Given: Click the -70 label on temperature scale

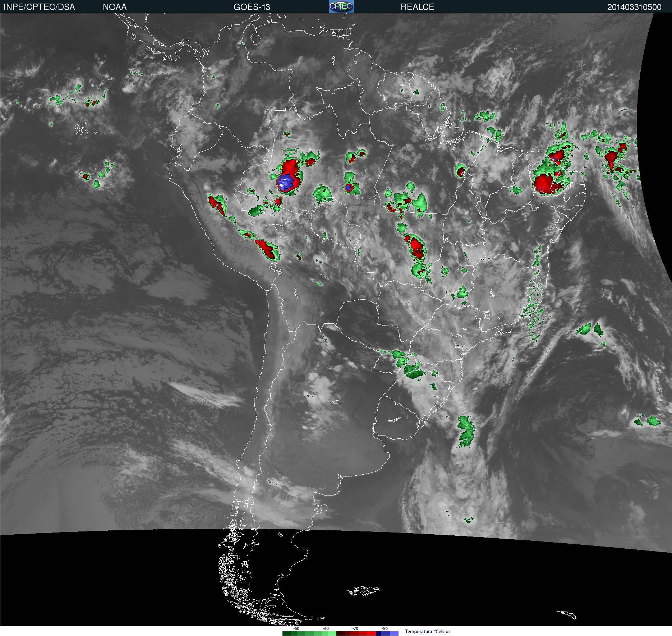Looking at the screenshot, I should [355, 628].
